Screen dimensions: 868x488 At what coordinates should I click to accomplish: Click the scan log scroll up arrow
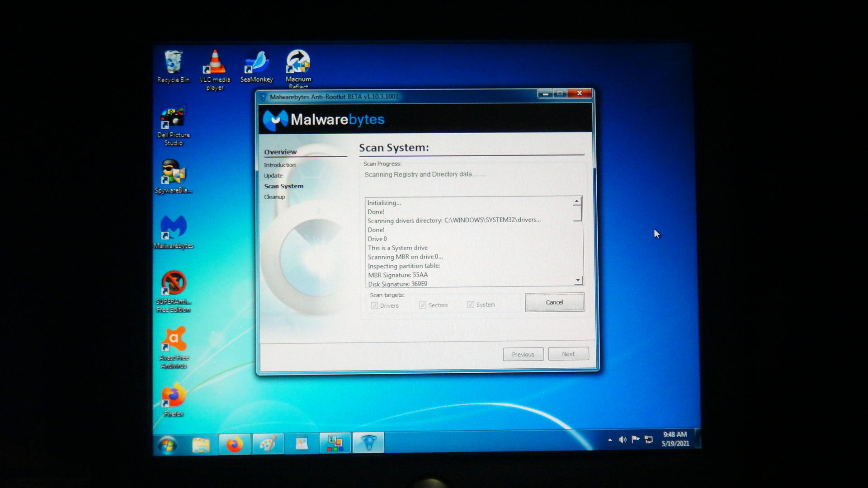click(577, 202)
